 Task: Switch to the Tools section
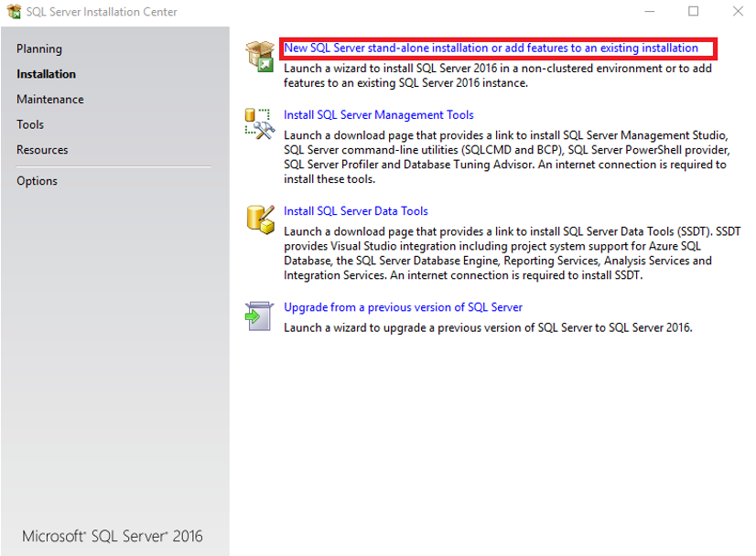coord(30,124)
